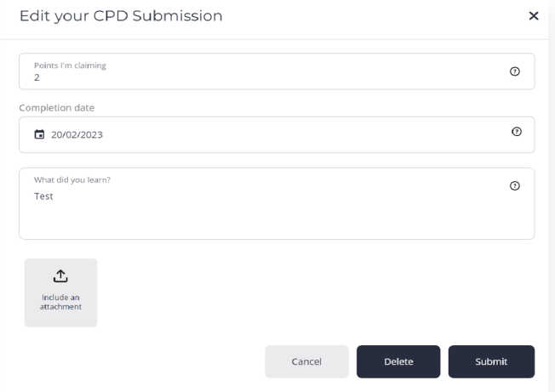Choose the Include an attachment tile label
The image size is (555, 392).
click(60, 302)
